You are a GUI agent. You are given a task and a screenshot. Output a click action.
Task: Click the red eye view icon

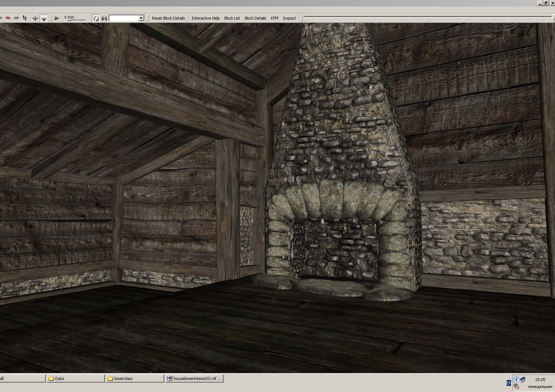pos(8,18)
